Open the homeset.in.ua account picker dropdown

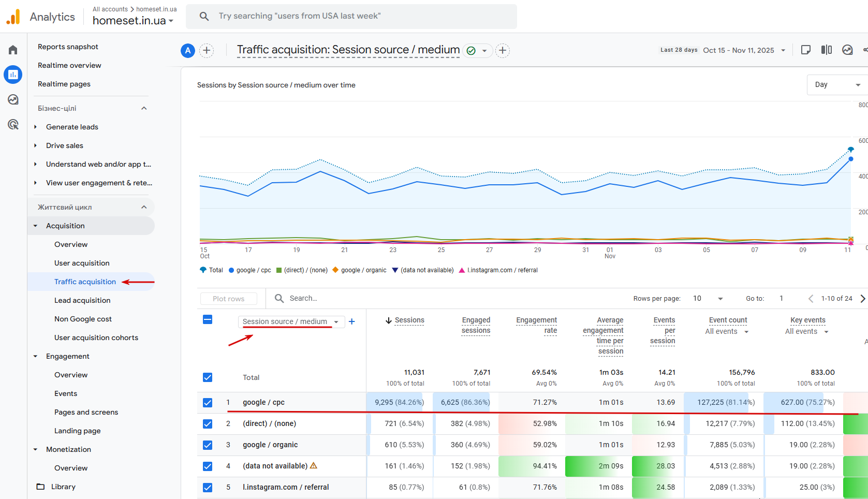tap(133, 21)
